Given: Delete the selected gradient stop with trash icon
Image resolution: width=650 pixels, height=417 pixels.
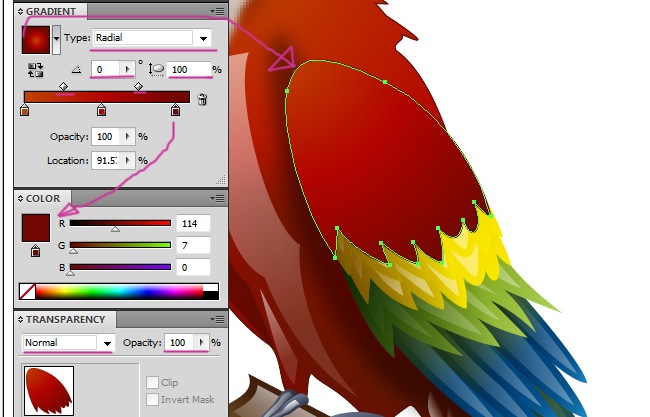Looking at the screenshot, I should tap(203, 99).
